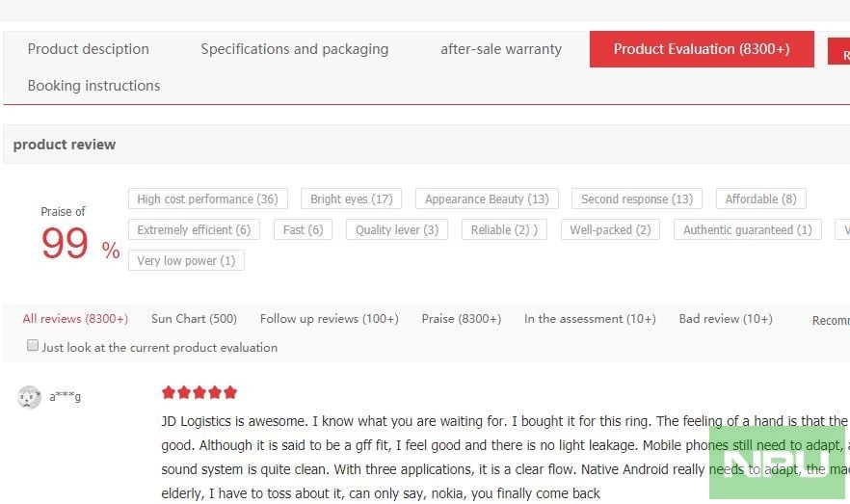The width and height of the screenshot is (850, 504).
Task: Click the green NPU watermark logo
Action: [777, 463]
